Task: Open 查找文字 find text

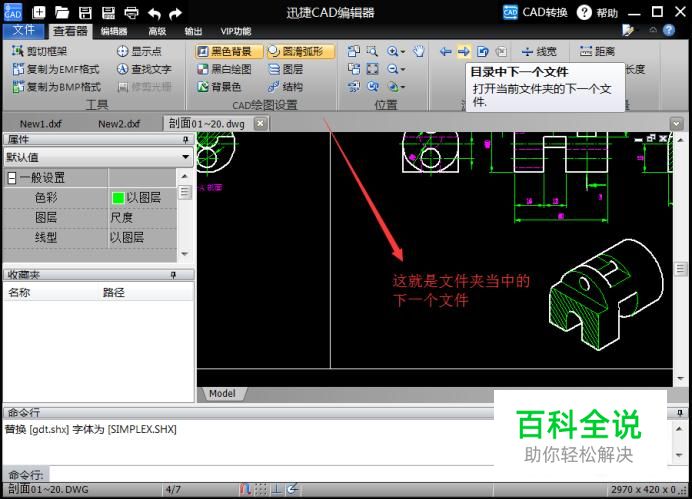Action: tap(144, 69)
